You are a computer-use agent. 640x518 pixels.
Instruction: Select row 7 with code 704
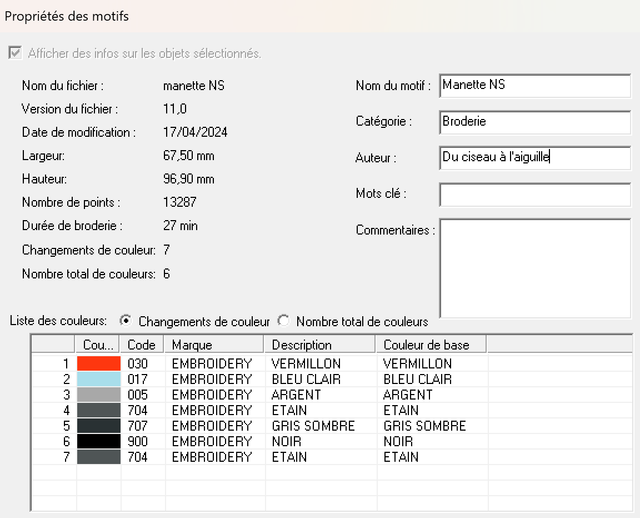[138, 457]
